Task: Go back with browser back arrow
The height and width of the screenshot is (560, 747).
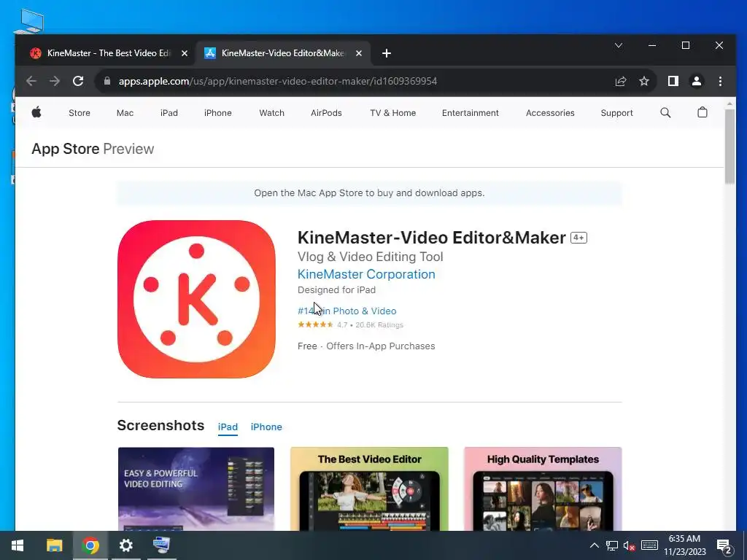Action: pyautogui.click(x=31, y=81)
